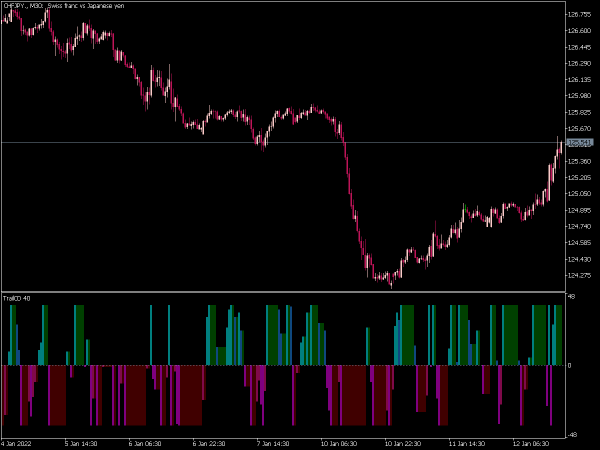Select the 7 Jan 14:30 time marker

272,442
